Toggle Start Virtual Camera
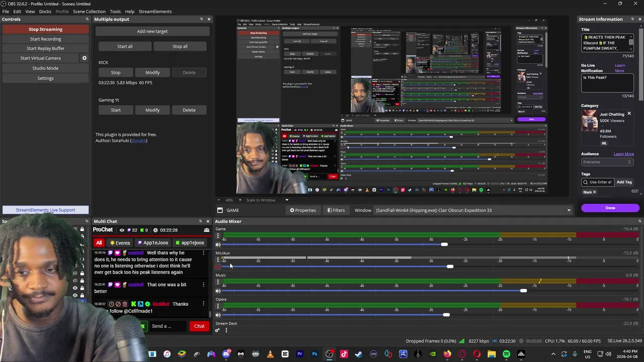644x362 pixels. (40, 58)
